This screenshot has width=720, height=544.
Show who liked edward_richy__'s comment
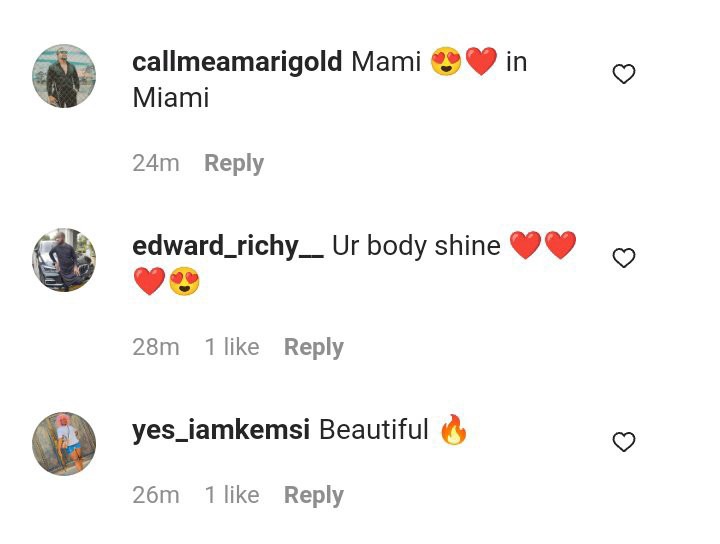point(232,347)
